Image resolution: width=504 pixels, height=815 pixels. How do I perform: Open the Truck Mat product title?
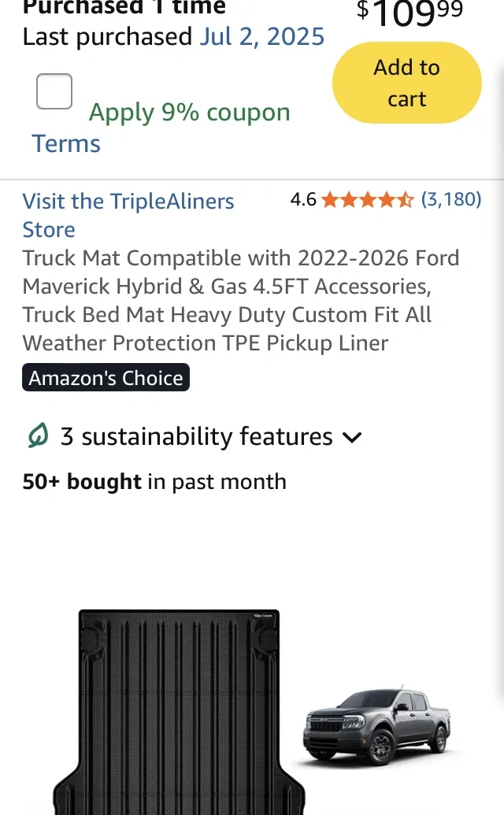[x=241, y=301]
